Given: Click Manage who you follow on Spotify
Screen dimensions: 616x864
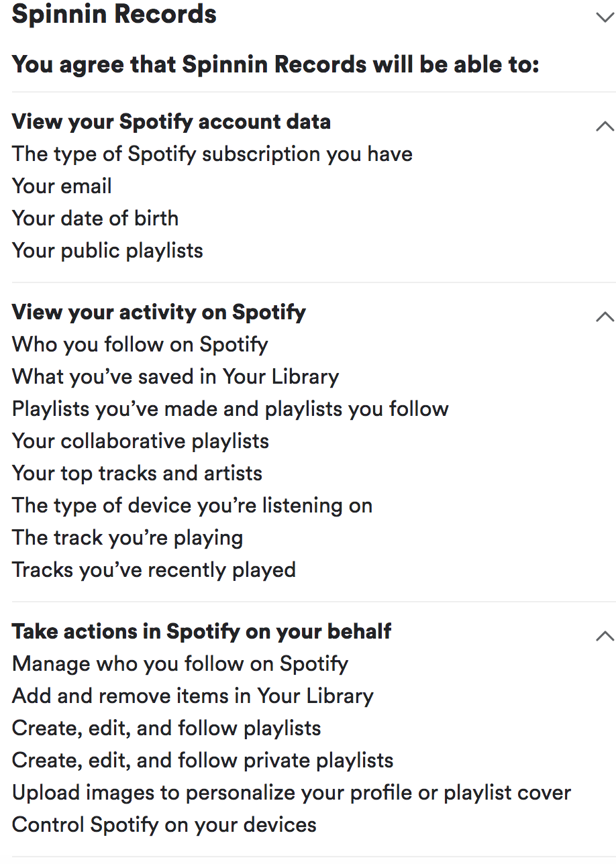Looking at the screenshot, I should point(180,663).
